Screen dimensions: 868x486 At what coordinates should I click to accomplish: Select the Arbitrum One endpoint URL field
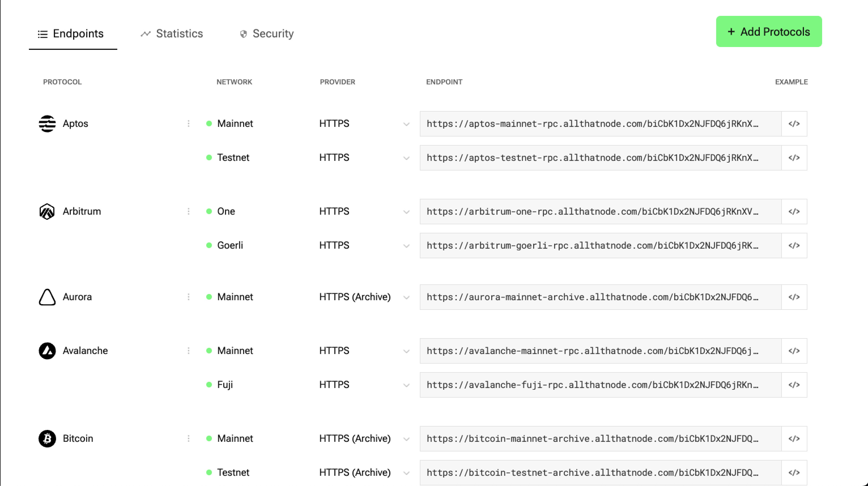click(x=601, y=212)
